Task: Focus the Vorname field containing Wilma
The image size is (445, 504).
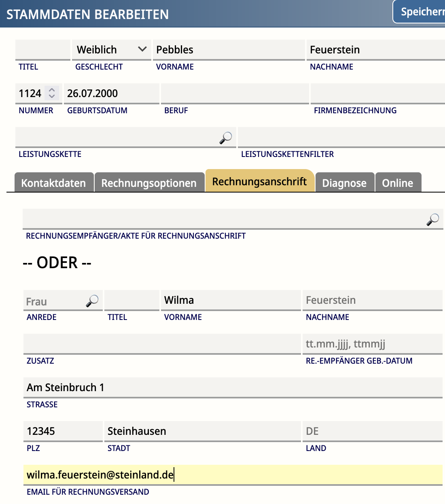Action: pos(231,300)
